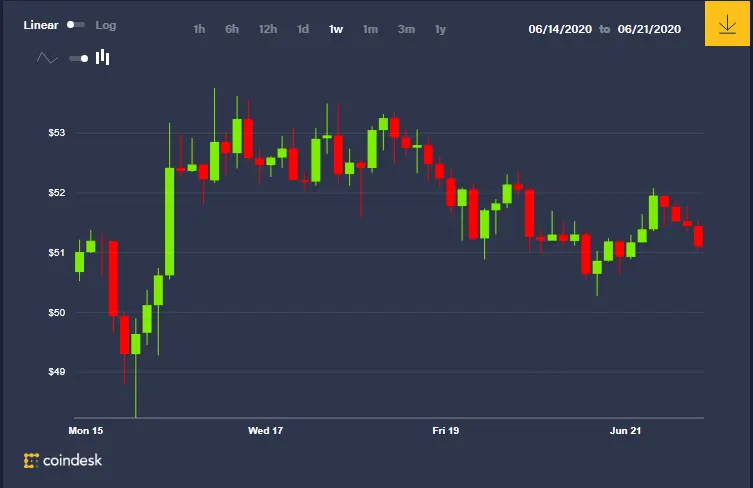Select the Log scale label
The height and width of the screenshot is (488, 753).
click(x=106, y=25)
